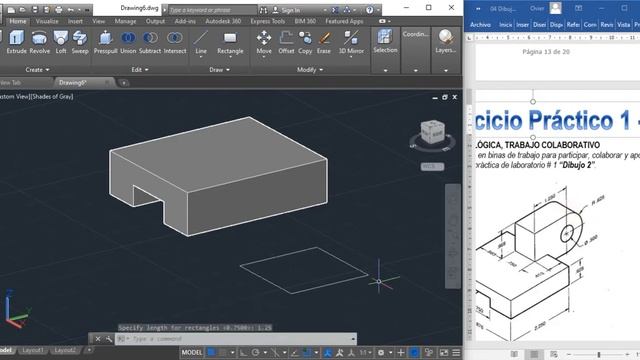Click the Undo arrow in quick access toolbar

(x=71, y=9)
